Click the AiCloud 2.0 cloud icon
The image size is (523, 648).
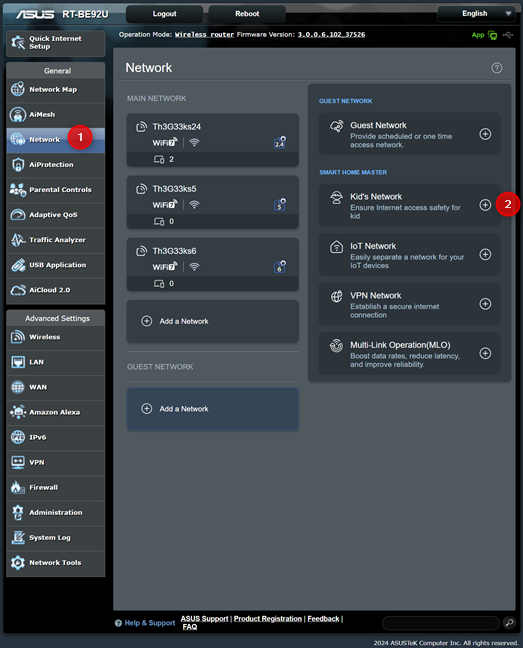pos(18,290)
